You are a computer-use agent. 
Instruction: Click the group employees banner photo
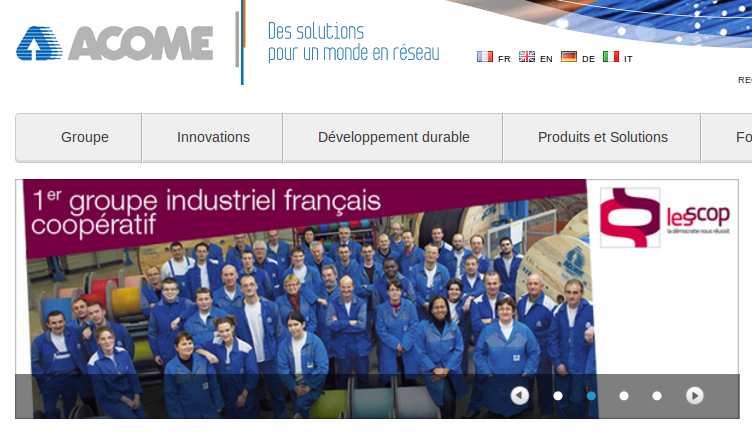(308, 299)
